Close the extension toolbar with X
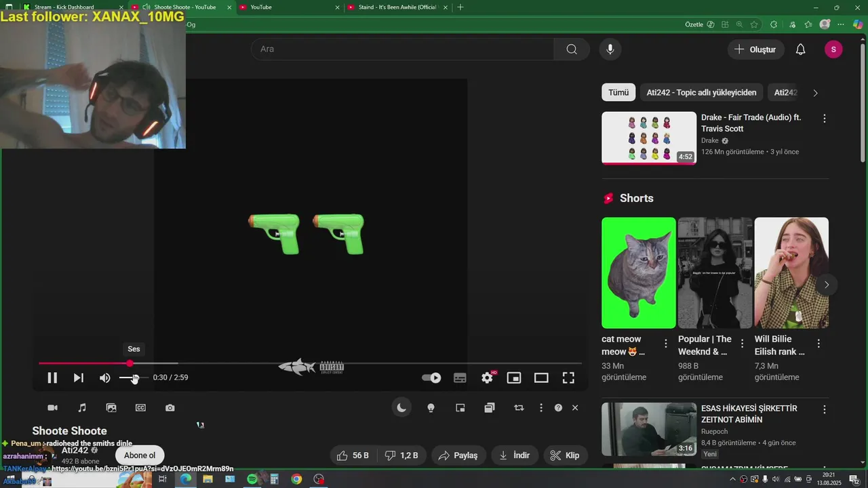Image resolution: width=868 pixels, height=488 pixels. point(575,407)
